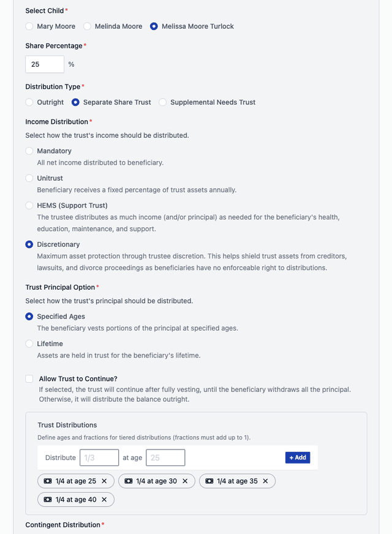
Task: Click money icon on age 35 chip
Action: [x=209, y=481]
